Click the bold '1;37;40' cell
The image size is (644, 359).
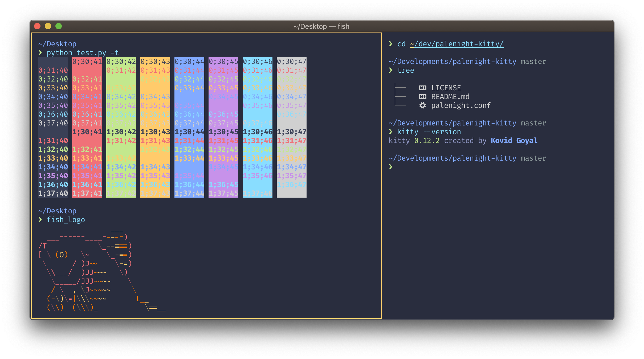click(53, 193)
